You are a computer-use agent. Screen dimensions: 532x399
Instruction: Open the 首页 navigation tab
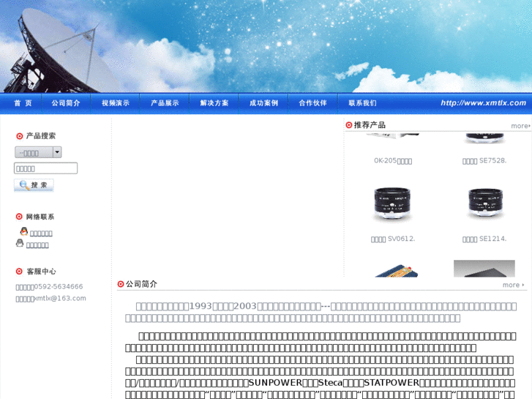[x=23, y=103]
